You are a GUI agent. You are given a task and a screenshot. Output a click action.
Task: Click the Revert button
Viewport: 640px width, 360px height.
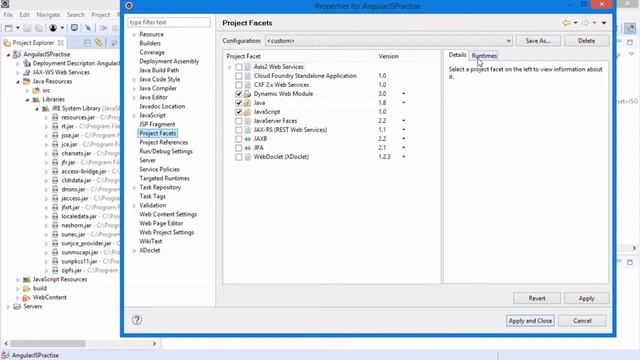tap(537, 298)
